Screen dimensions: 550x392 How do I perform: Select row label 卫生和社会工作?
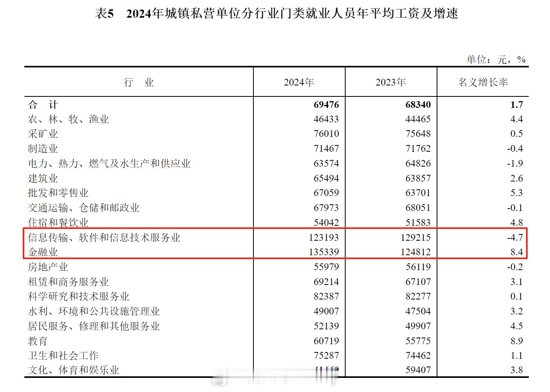[x=63, y=356]
